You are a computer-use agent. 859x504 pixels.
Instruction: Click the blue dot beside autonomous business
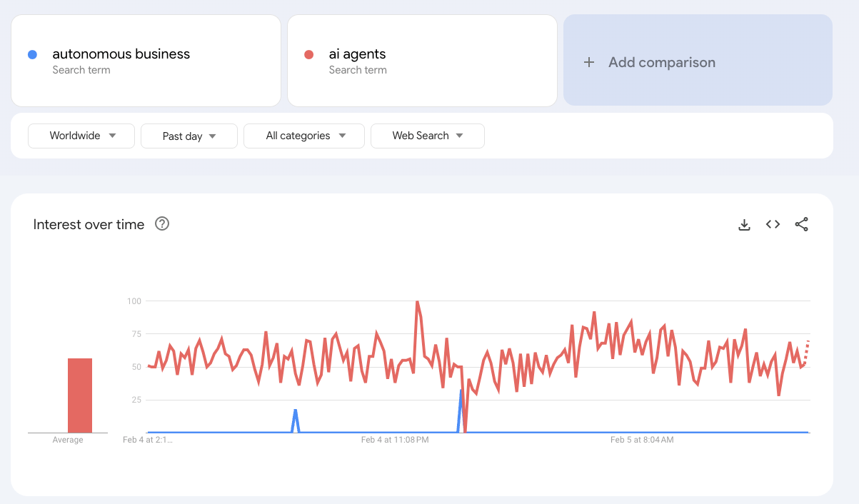point(32,54)
